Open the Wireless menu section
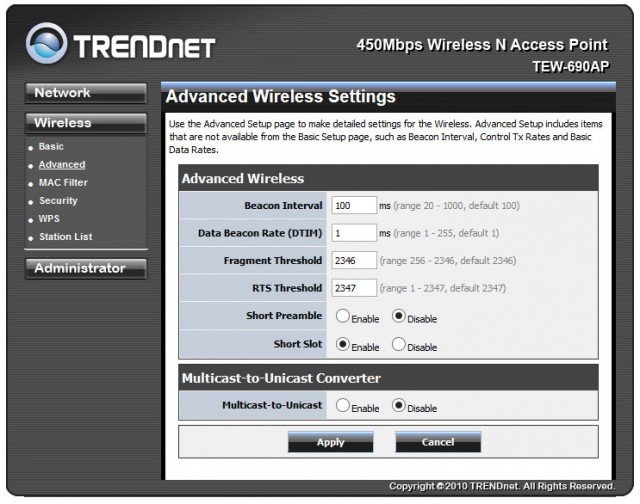This screenshot has width=640, height=504. coord(85,123)
